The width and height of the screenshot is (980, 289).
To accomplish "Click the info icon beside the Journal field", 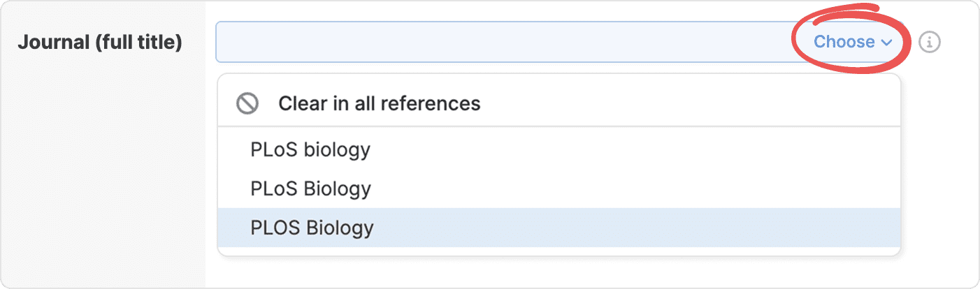I will tap(929, 43).
